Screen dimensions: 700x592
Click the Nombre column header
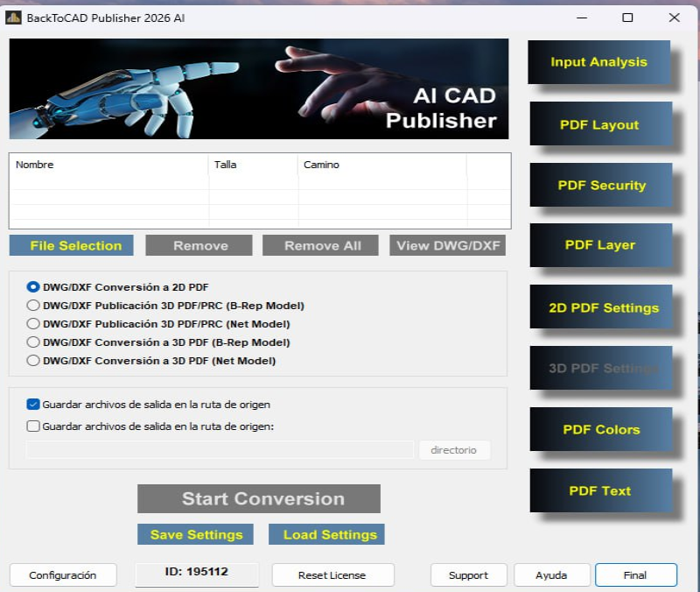pos(108,165)
